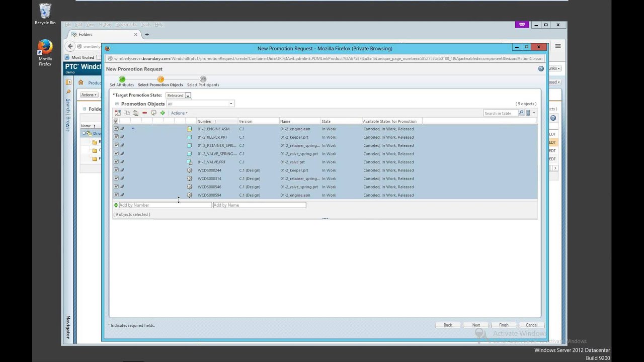The width and height of the screenshot is (644, 362).
Task: Uncheck the 01-2_ENGINE.ASM row checkbox
Action: pyautogui.click(x=116, y=129)
